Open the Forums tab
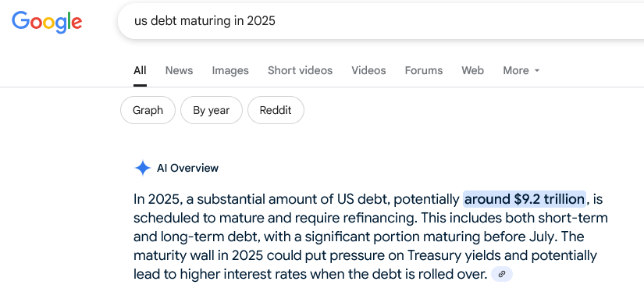The image size is (644, 299). tap(423, 70)
